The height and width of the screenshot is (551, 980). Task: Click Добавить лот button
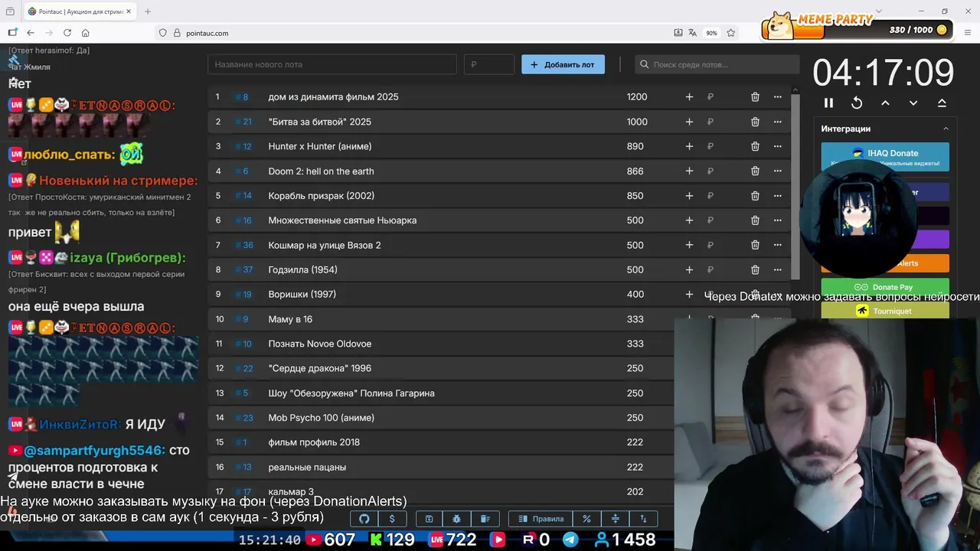pyautogui.click(x=563, y=64)
